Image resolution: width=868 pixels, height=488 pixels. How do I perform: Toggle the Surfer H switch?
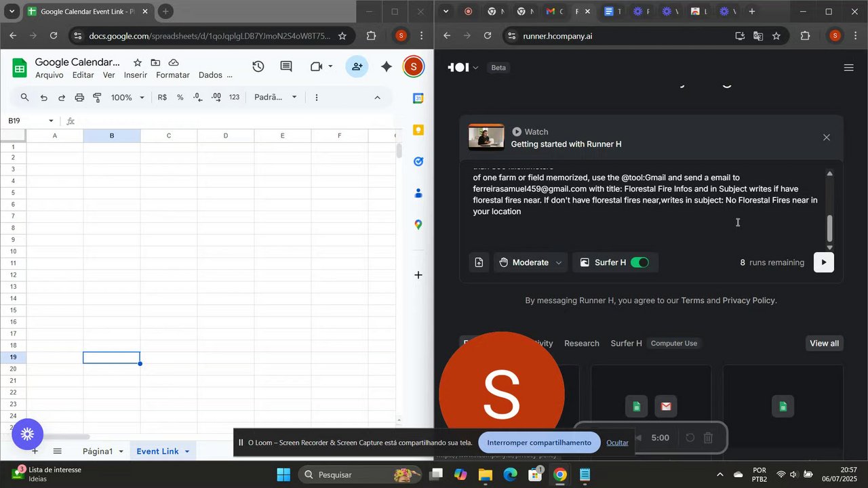point(639,262)
